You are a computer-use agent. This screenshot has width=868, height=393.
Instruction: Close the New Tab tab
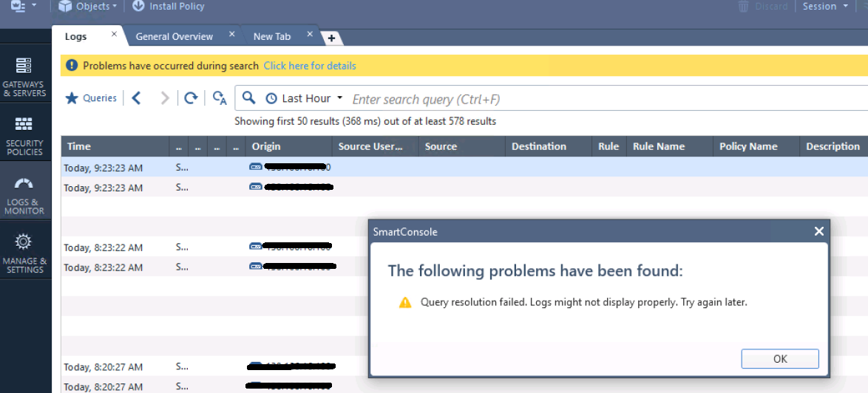(310, 34)
